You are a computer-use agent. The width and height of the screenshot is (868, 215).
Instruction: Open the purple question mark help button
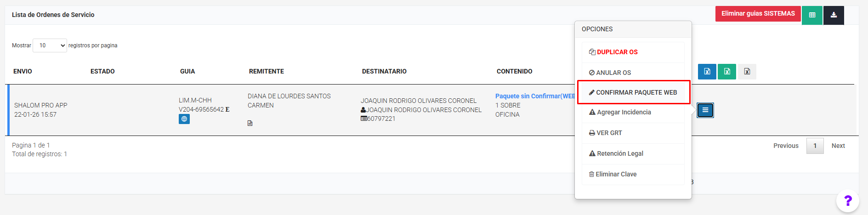pyautogui.click(x=848, y=201)
